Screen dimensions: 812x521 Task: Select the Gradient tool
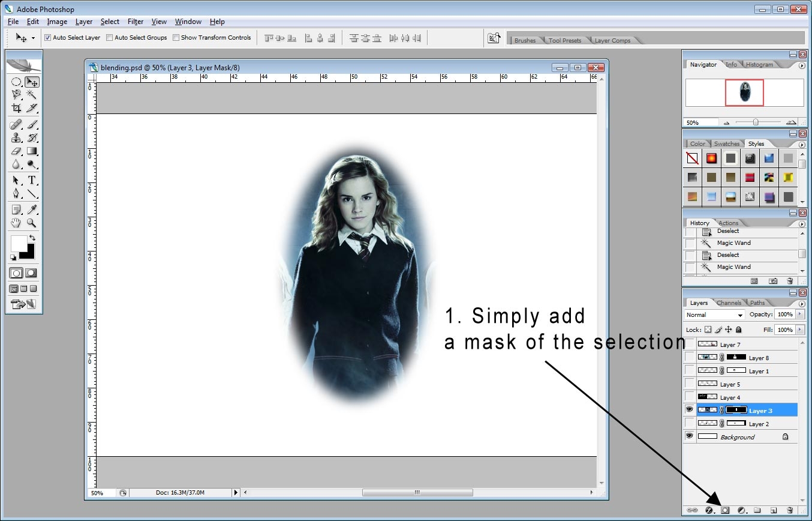32,151
